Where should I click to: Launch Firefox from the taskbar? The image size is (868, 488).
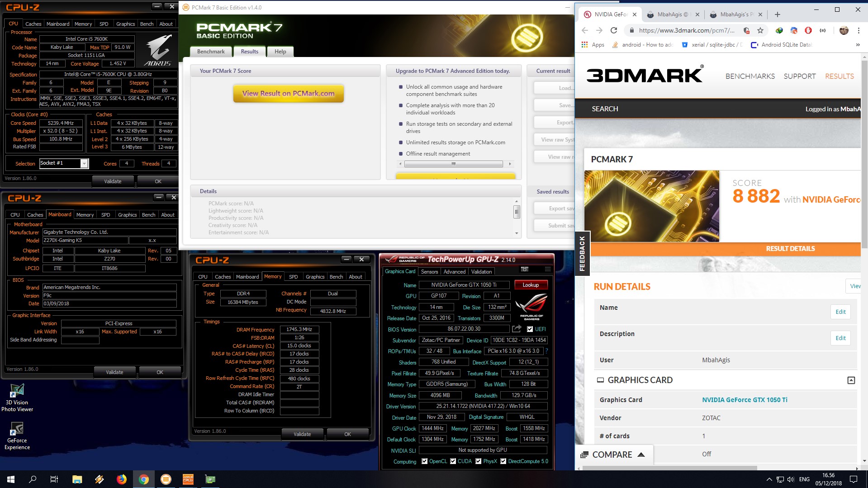pos(122,479)
